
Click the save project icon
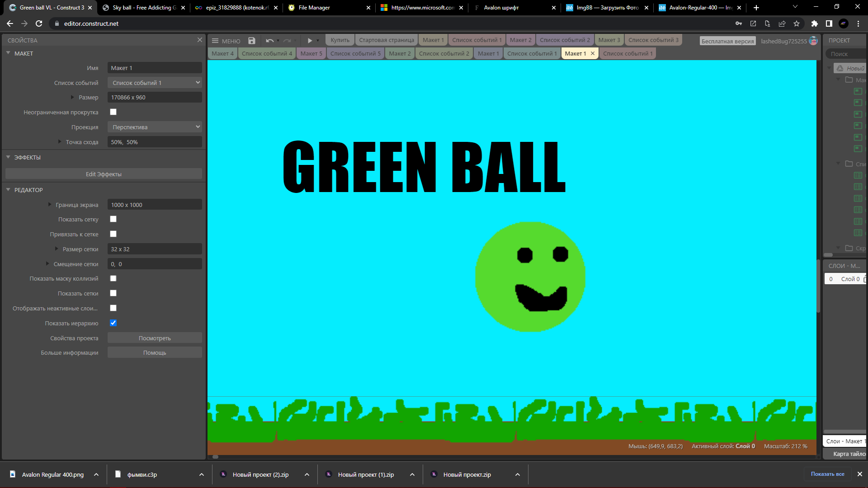(x=252, y=41)
